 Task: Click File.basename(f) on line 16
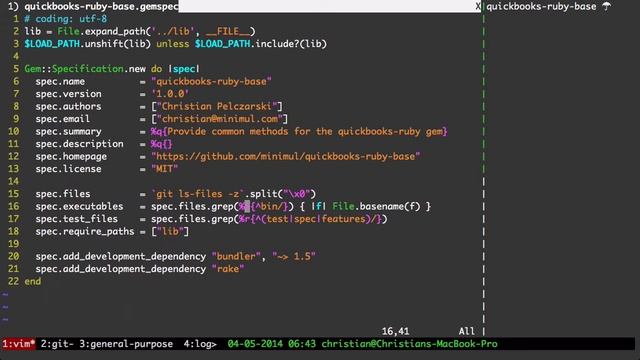tap(376, 207)
